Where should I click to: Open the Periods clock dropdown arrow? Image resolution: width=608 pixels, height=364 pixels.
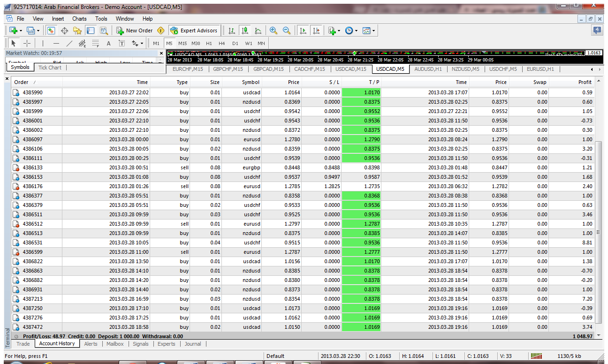click(x=356, y=30)
